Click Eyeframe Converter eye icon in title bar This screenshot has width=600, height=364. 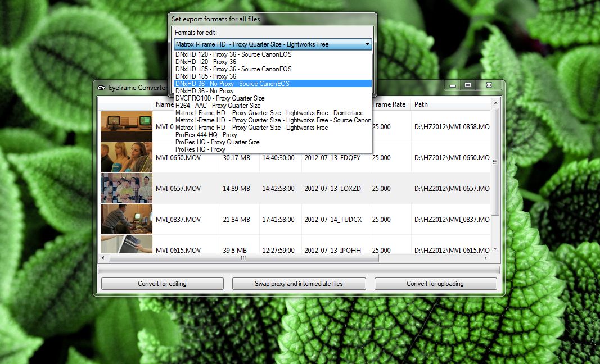(x=101, y=88)
